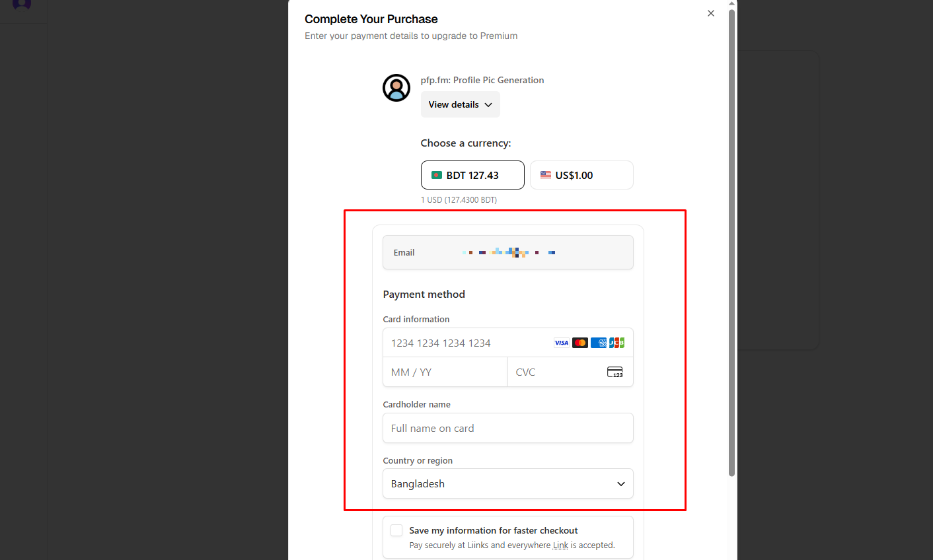Focus the Full name on card field
Screen dimensions: 933x560
[x=508, y=428]
